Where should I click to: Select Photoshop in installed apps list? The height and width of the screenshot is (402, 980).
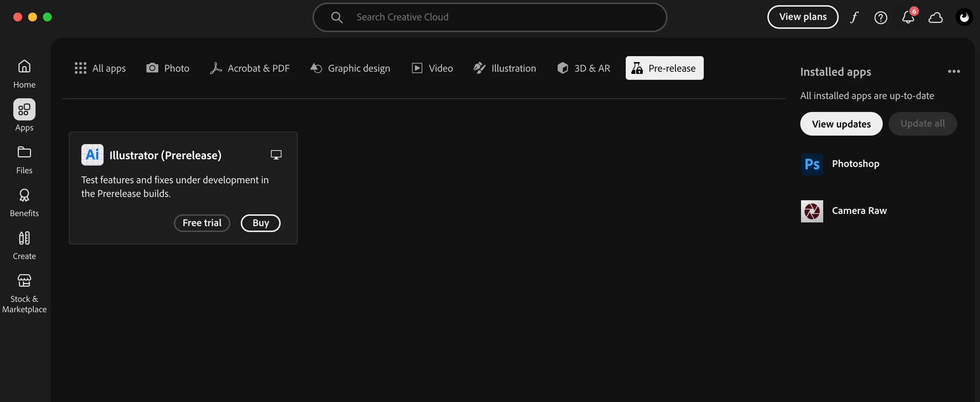click(x=855, y=164)
